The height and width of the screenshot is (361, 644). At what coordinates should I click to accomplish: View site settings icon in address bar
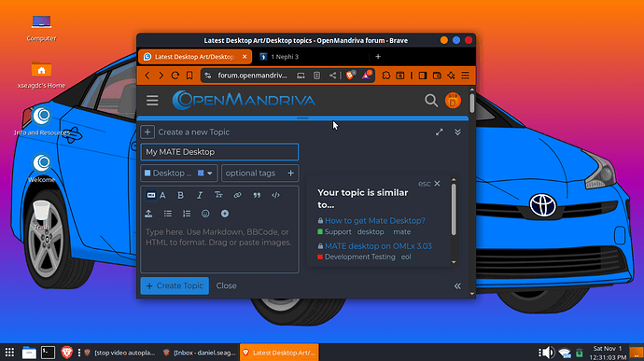[x=208, y=76]
